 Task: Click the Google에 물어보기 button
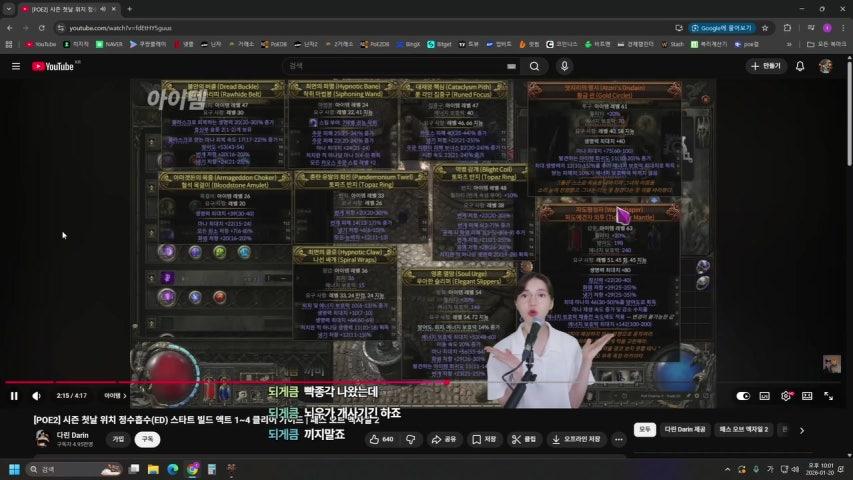[x=722, y=28]
